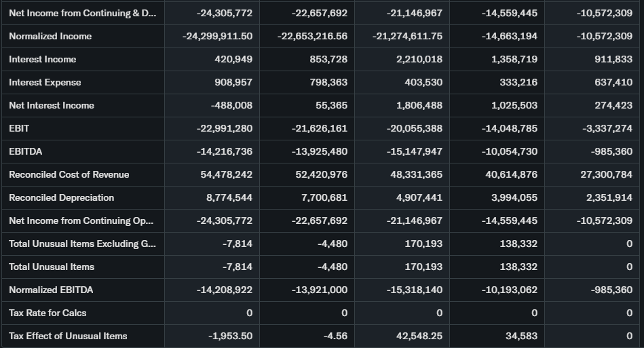Click the "Tax Rate for Calcs" label
This screenshot has height=348, width=644.
pos(48,313)
